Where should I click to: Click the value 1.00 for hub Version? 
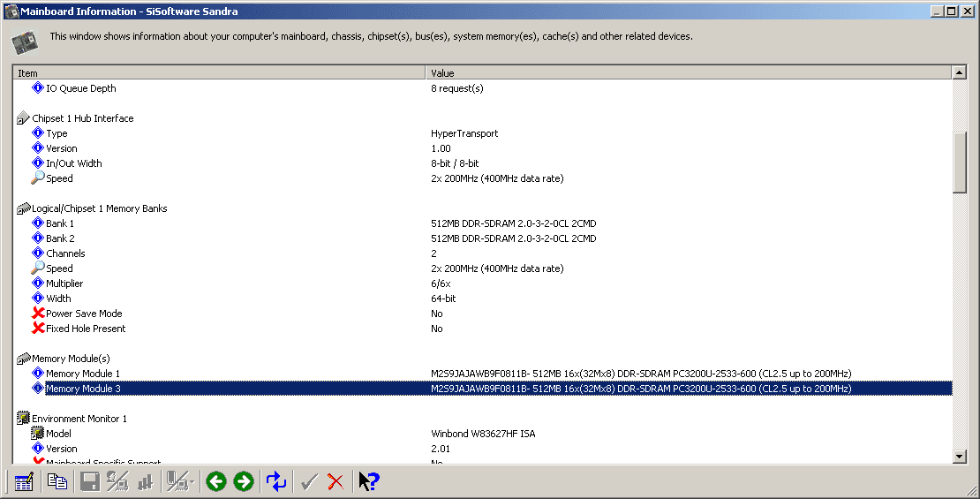click(x=441, y=148)
